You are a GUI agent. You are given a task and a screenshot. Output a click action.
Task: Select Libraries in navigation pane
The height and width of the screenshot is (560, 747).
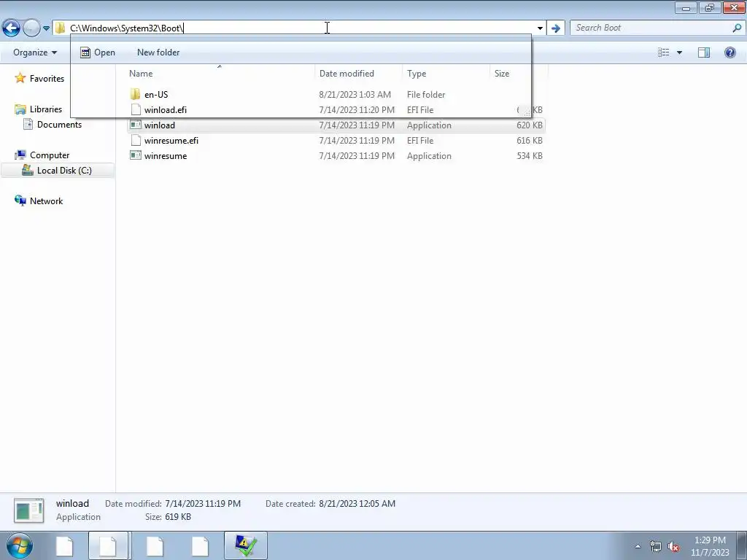(46, 109)
